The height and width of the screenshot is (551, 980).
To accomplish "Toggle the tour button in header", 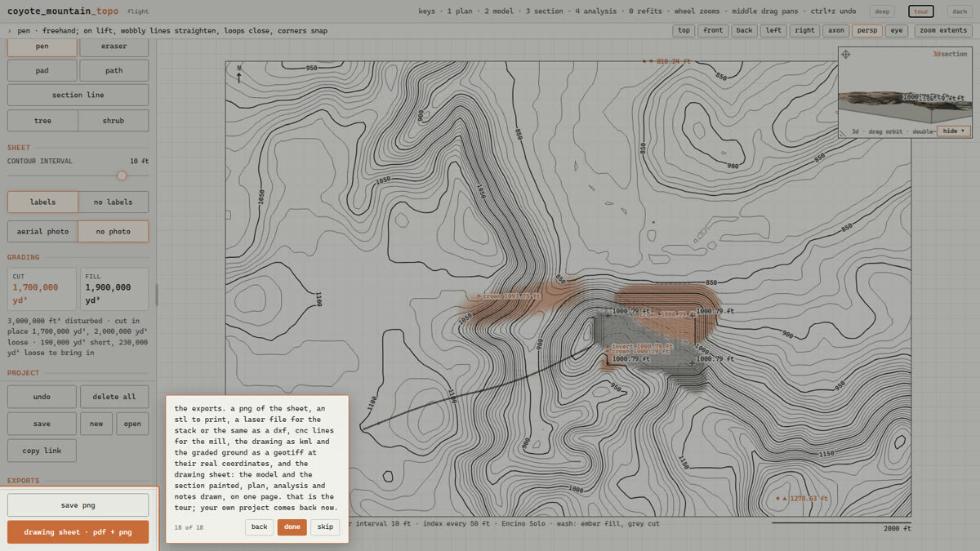I will click(921, 11).
